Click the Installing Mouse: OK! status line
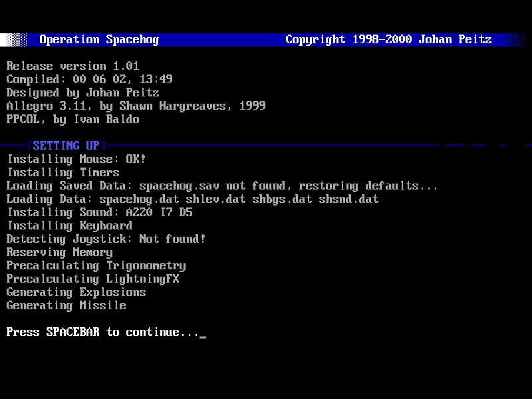532x399 pixels. [76, 160]
